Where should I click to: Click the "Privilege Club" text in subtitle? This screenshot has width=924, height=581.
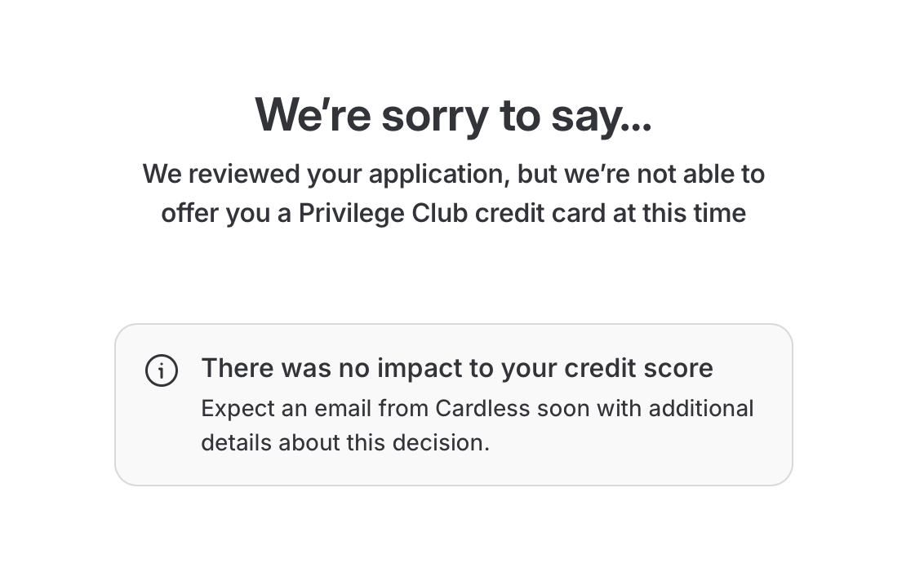pyautogui.click(x=383, y=213)
